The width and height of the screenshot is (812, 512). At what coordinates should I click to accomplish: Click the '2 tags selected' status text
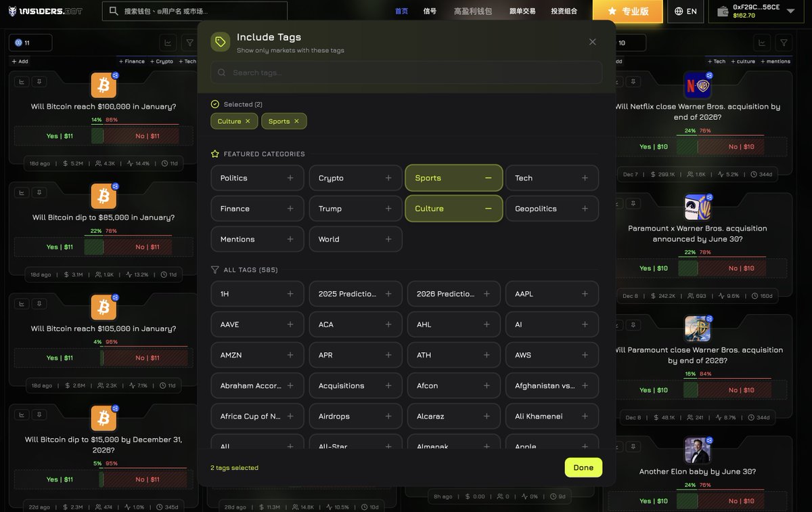pyautogui.click(x=234, y=468)
